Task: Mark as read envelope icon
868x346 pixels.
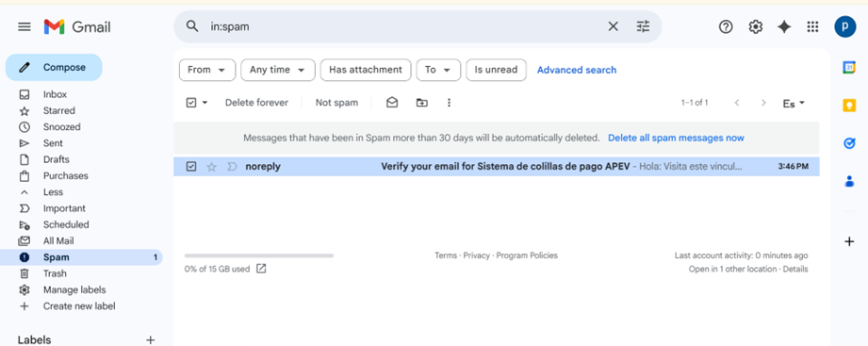Action: [x=392, y=103]
